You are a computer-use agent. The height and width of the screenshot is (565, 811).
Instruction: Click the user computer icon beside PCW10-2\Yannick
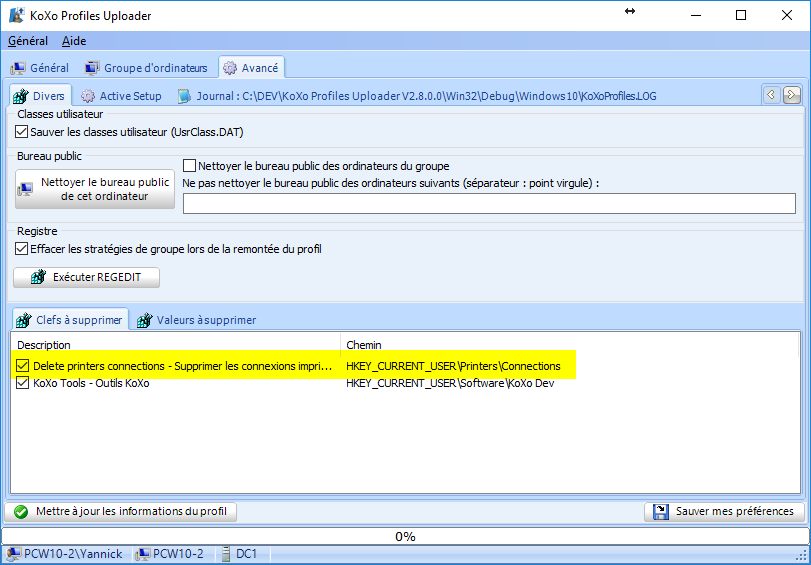pos(14,554)
